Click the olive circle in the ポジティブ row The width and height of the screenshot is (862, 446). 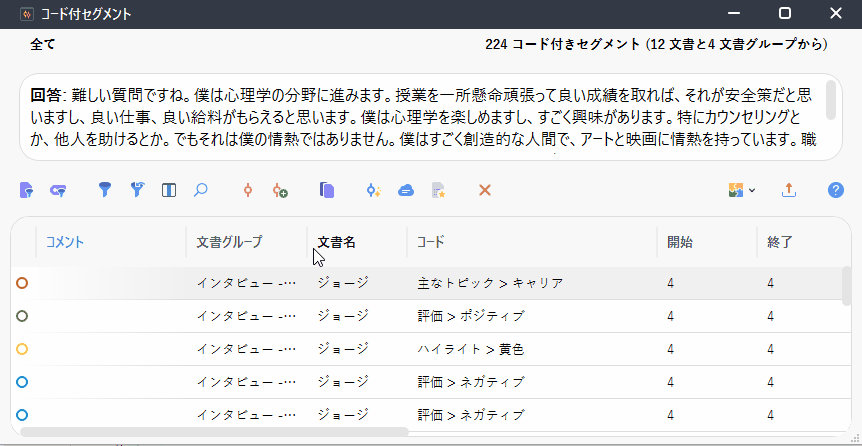(23, 316)
